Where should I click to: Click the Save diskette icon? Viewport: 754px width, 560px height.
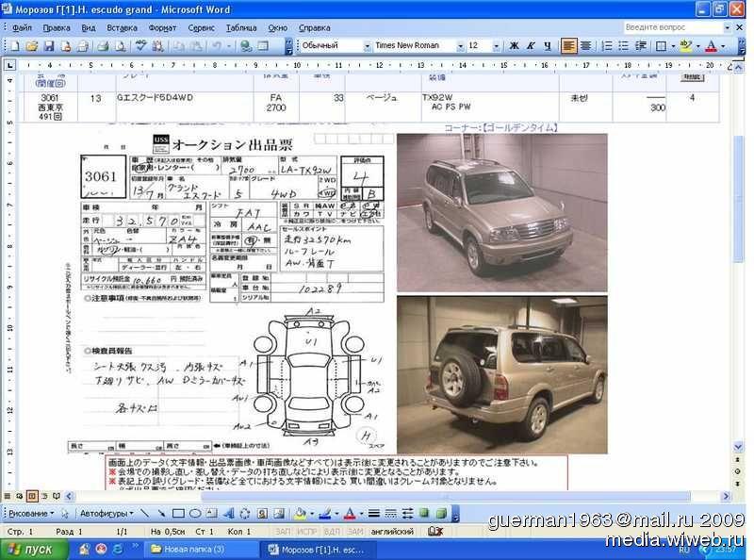click(x=48, y=45)
